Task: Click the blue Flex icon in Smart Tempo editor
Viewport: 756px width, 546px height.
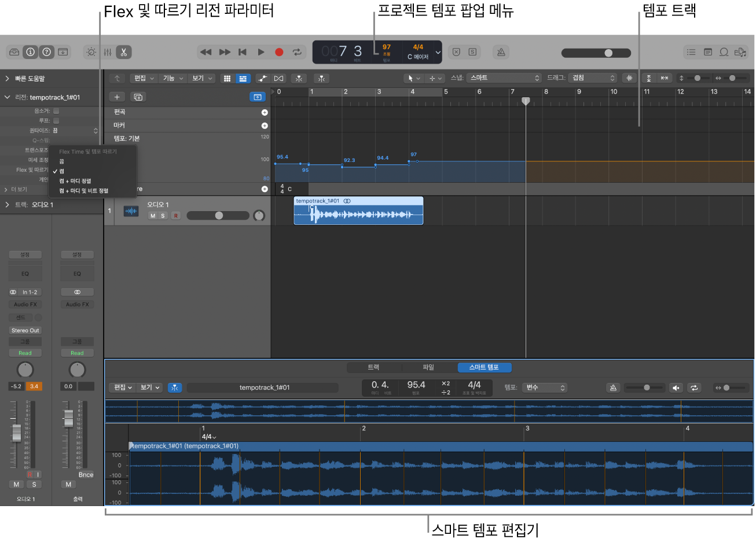Action: pos(175,388)
